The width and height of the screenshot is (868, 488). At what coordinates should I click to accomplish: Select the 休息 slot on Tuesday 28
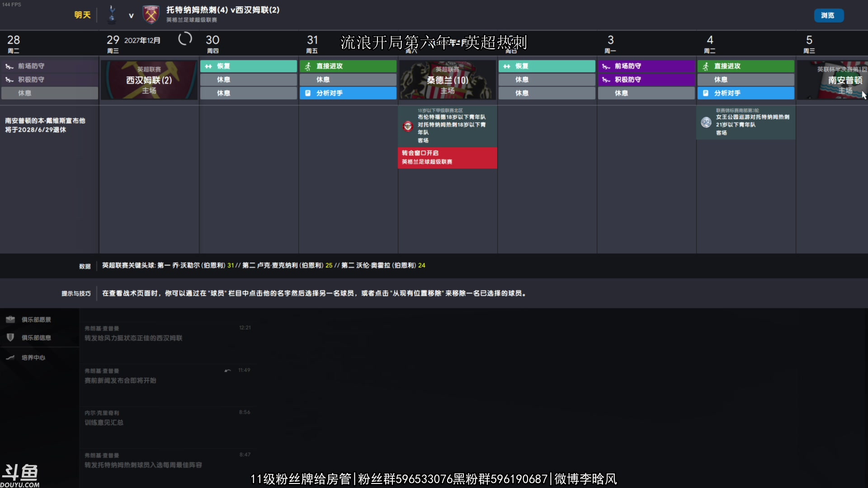coord(50,93)
